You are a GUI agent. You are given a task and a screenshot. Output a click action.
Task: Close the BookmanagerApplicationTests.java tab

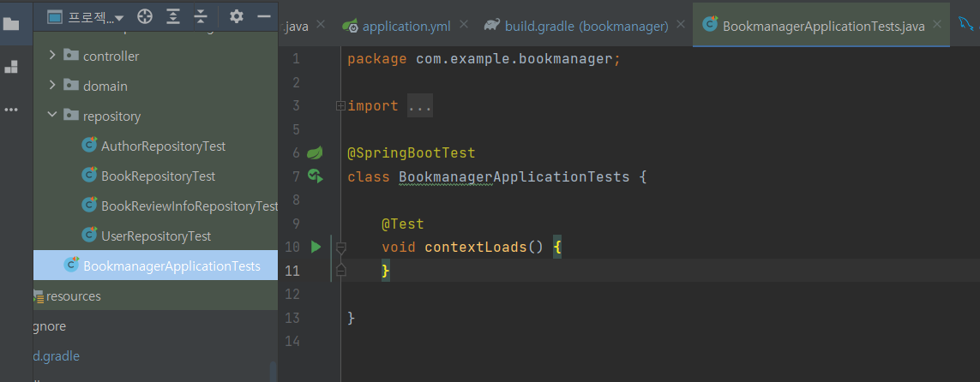pyautogui.click(x=937, y=25)
